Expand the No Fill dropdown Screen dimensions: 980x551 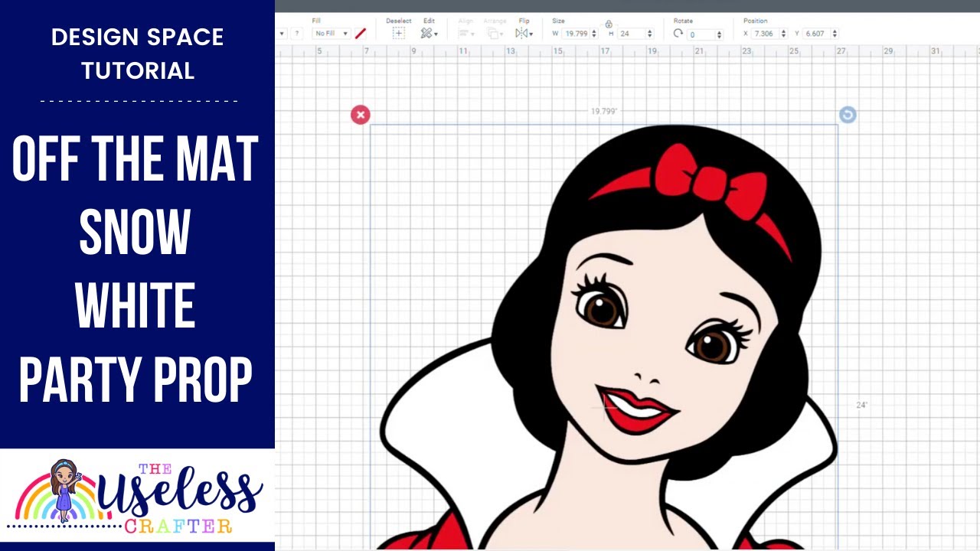[332, 34]
